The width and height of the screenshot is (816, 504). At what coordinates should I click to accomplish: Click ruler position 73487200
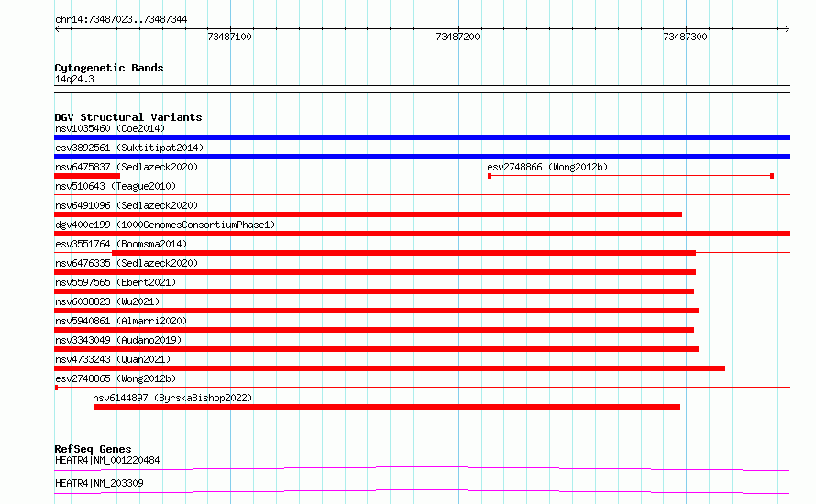[x=458, y=37]
